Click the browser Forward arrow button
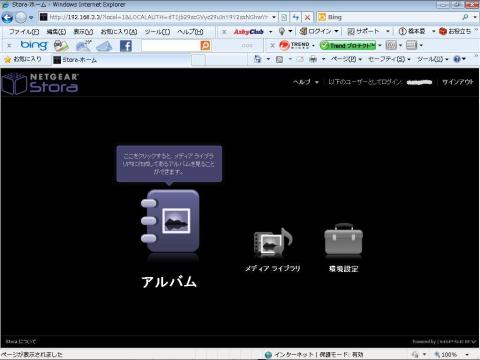This screenshot has width=480, height=360. click(x=21, y=17)
